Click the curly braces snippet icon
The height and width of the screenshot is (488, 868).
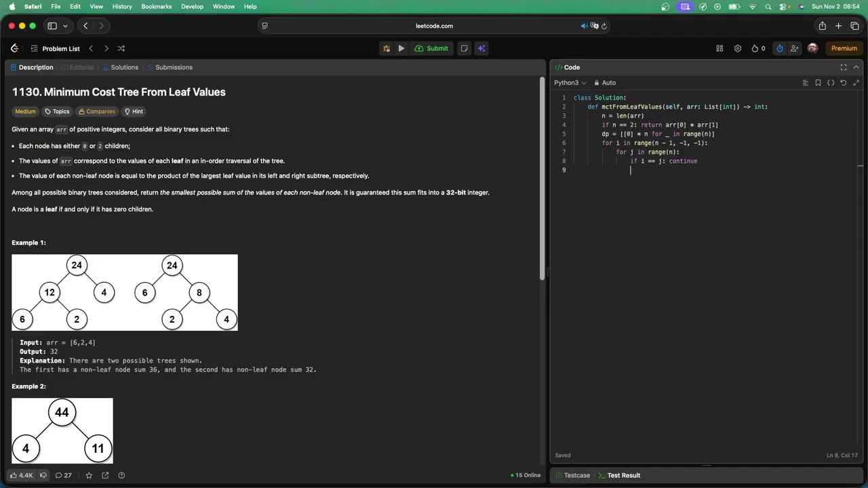click(x=831, y=83)
